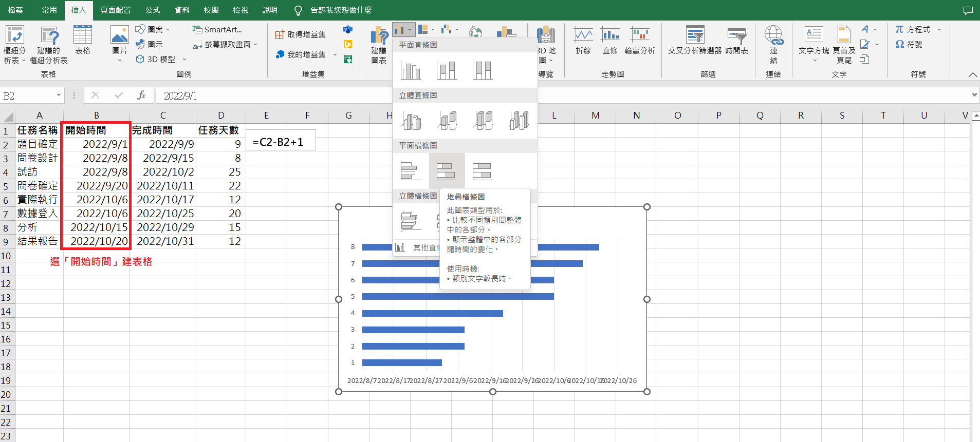Viewport: 980px width, 442px height.
Task: Select clustered column chart (平面直條圖 first)
Action: click(411, 70)
